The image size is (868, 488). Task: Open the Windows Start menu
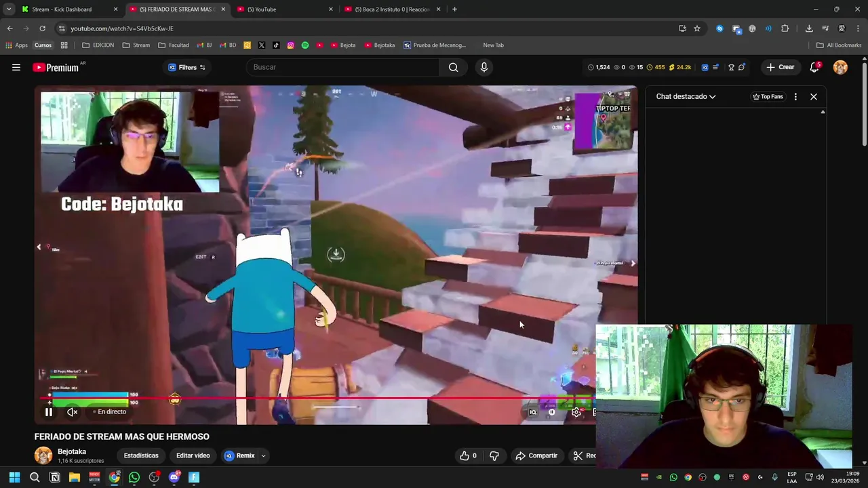14,477
